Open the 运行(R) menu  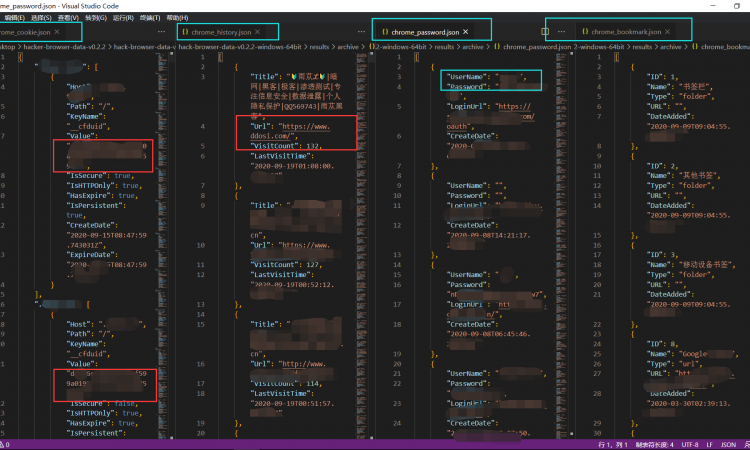pyautogui.click(x=123, y=18)
